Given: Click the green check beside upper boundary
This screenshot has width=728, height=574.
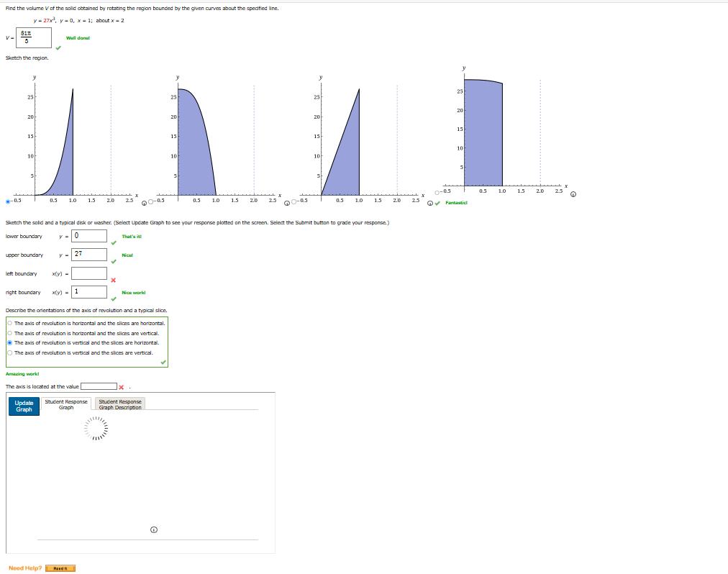Looking at the screenshot, I should 114,261.
